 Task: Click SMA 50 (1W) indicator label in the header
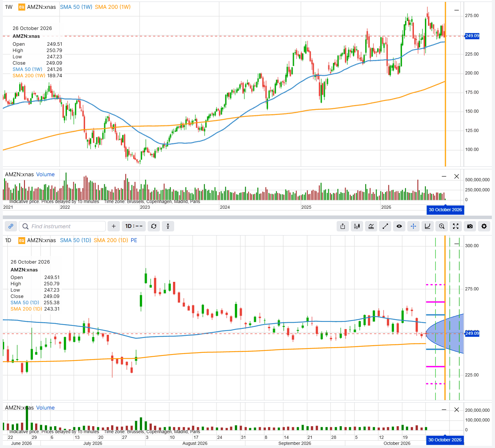click(x=76, y=7)
